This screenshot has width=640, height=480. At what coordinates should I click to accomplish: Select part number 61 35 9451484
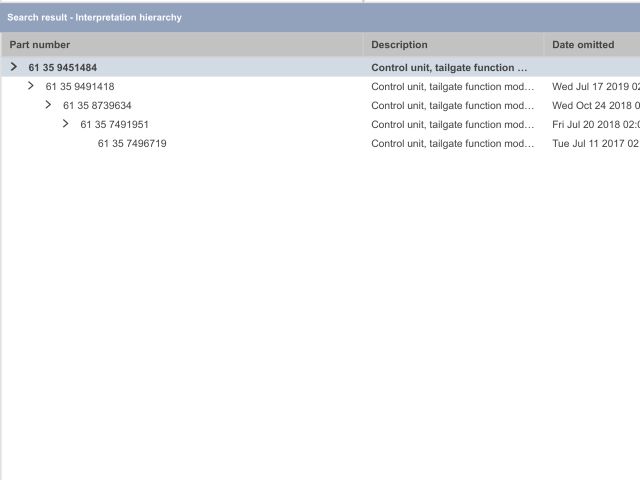click(62, 68)
